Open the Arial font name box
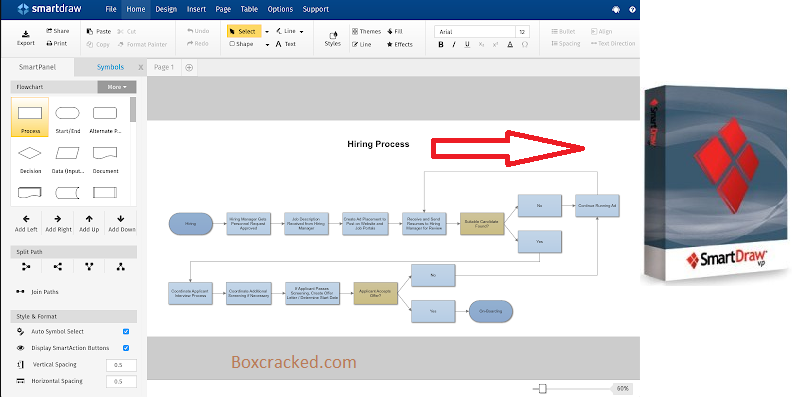 point(475,32)
